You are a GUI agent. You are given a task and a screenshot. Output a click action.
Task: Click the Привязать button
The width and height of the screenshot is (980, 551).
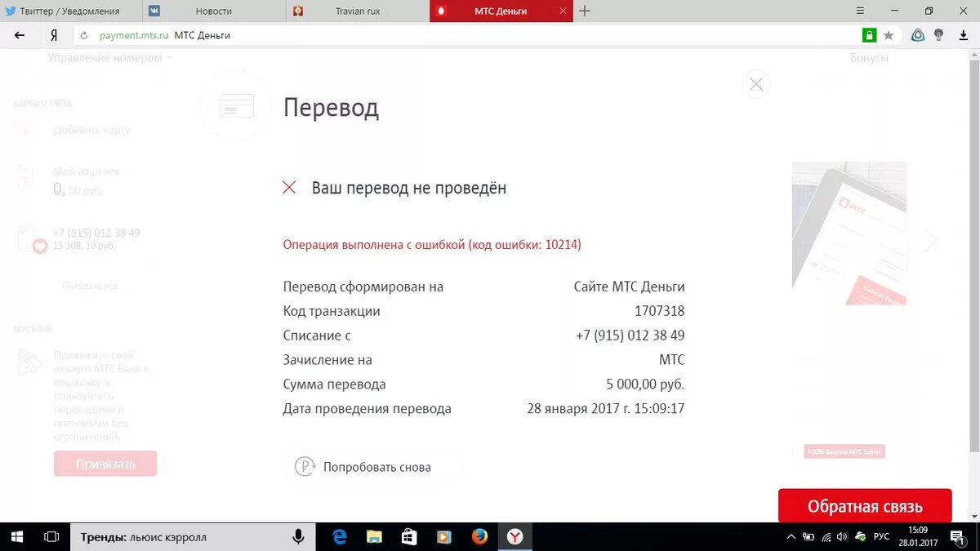pos(105,464)
